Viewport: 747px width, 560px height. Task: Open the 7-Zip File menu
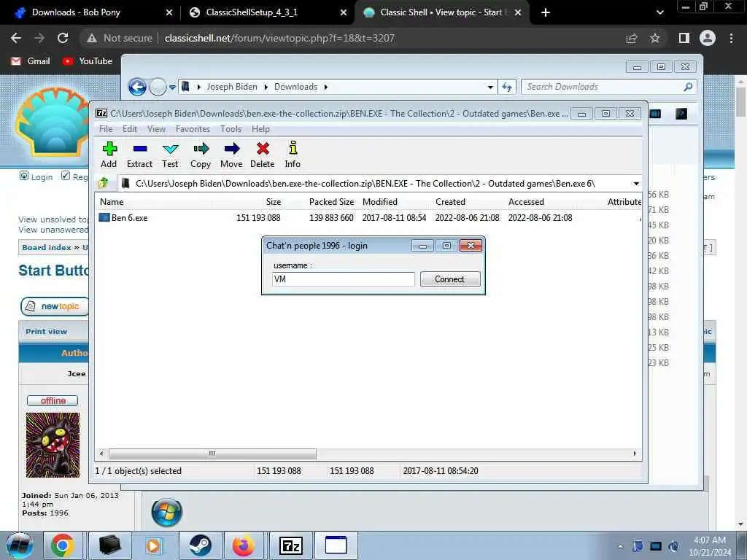tap(106, 129)
